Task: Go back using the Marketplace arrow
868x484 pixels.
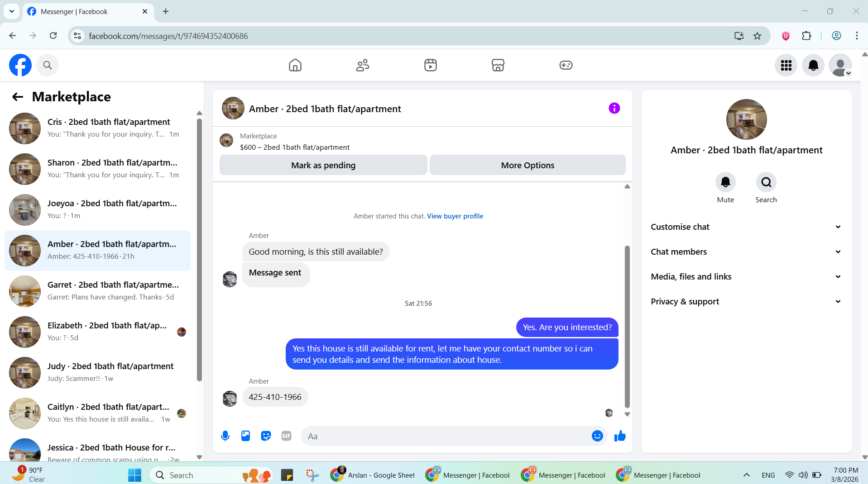Action: point(18,97)
